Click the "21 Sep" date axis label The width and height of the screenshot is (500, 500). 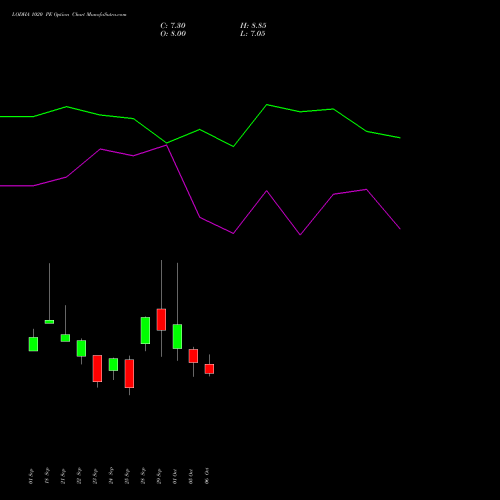click(x=63, y=476)
